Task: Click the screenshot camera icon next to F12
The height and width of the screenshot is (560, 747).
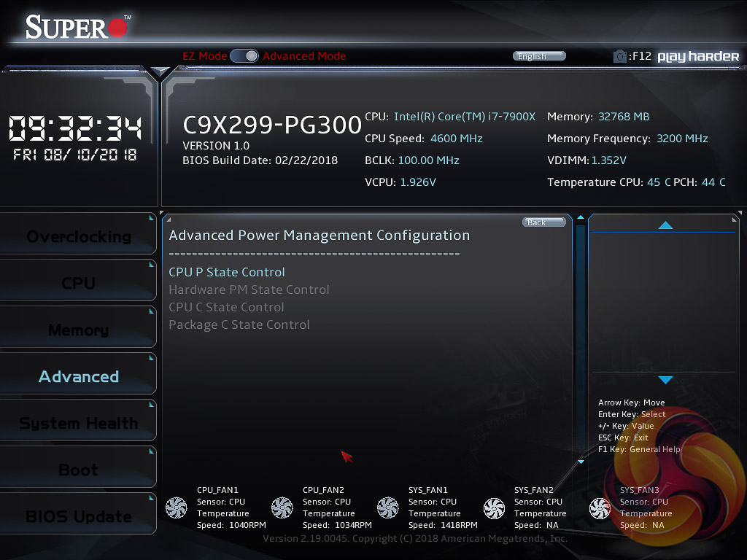Action: tap(620, 56)
